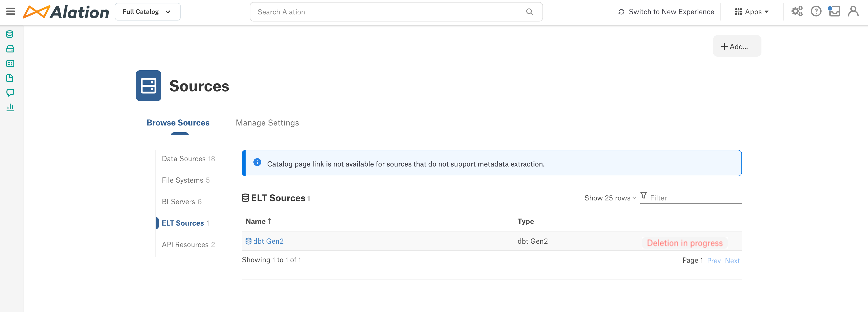Switch to Manage Settings tab

click(x=267, y=123)
